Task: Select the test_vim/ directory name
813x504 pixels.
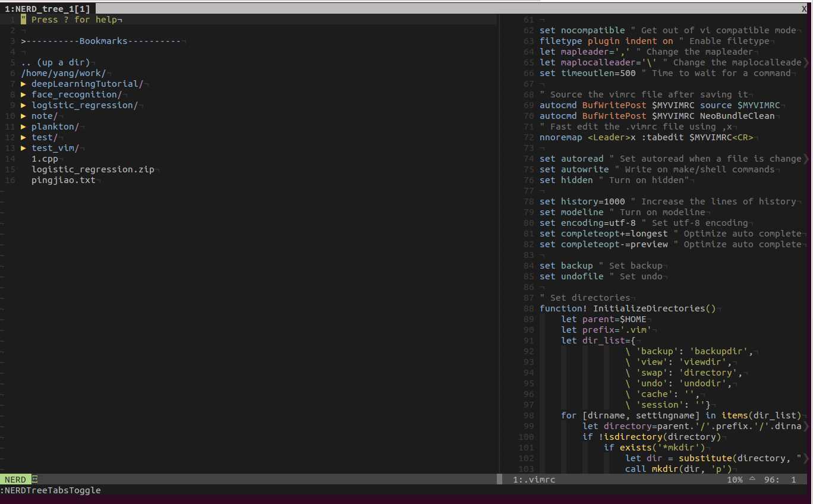Action: pyautogui.click(x=55, y=148)
